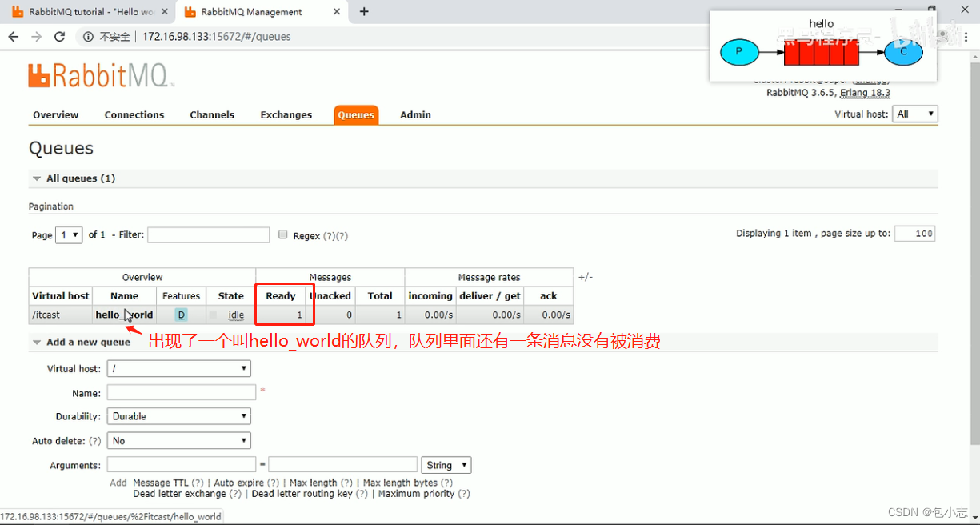Image resolution: width=980 pixels, height=525 pixels.
Task: Click the Max length bytes argument link
Action: tap(400, 483)
